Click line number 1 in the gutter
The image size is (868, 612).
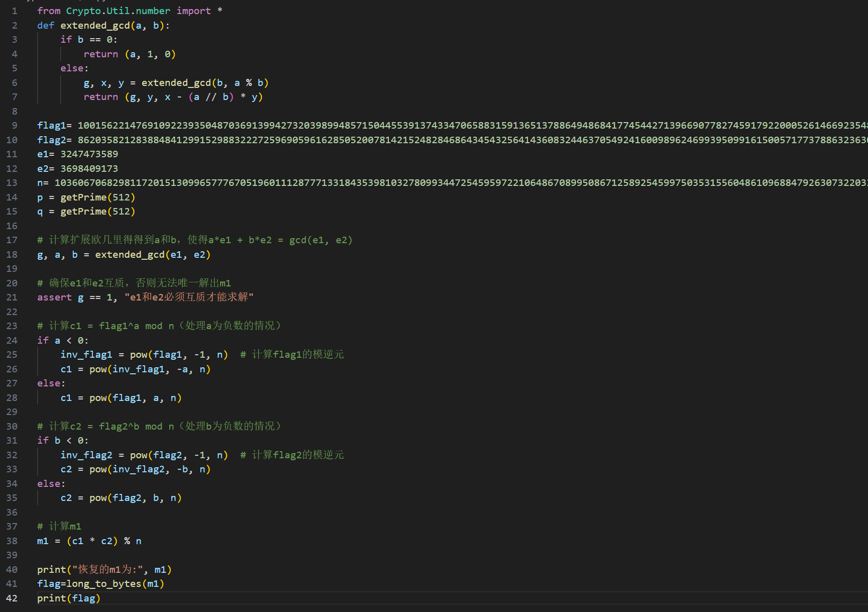click(x=15, y=11)
